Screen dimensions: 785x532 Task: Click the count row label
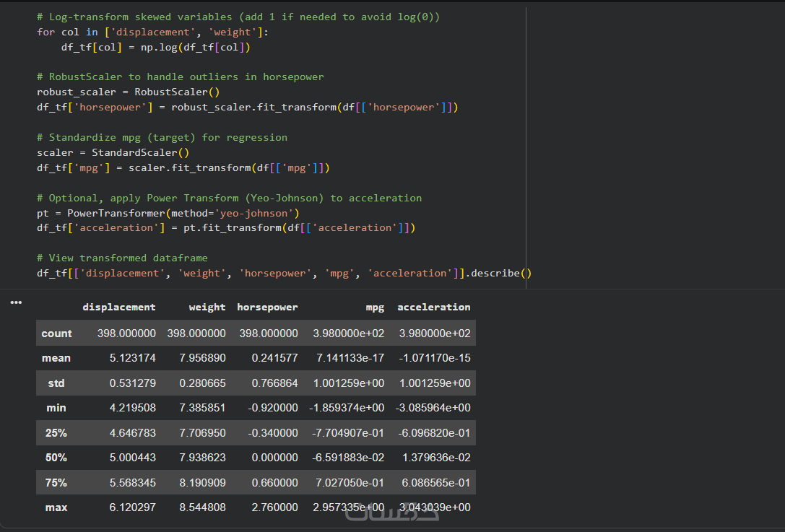(56, 333)
